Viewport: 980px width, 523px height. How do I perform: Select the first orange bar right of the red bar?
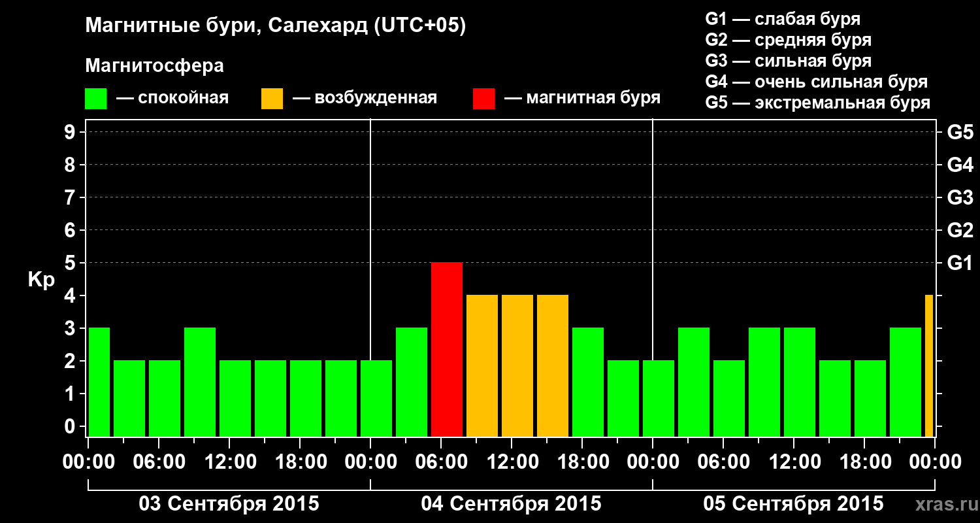(x=482, y=366)
